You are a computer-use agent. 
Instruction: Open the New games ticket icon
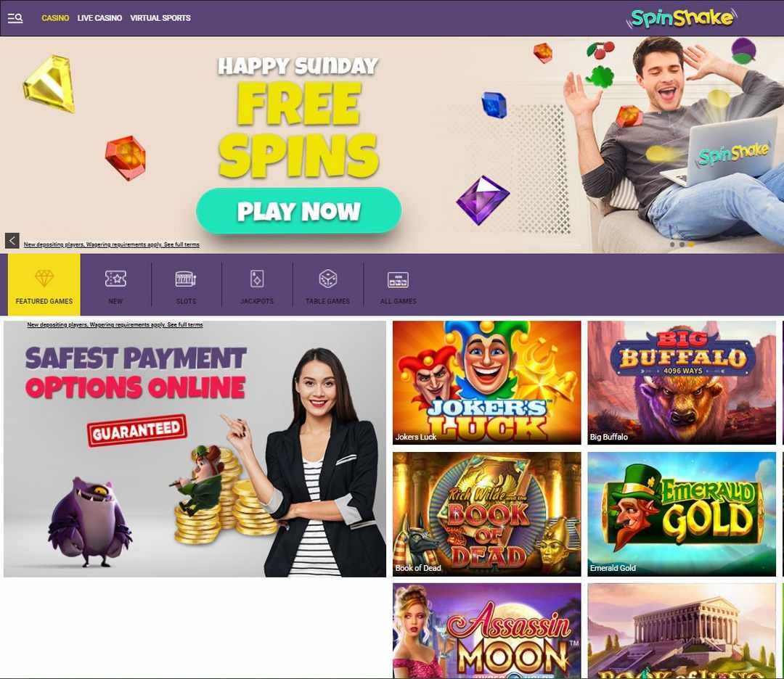(x=115, y=279)
